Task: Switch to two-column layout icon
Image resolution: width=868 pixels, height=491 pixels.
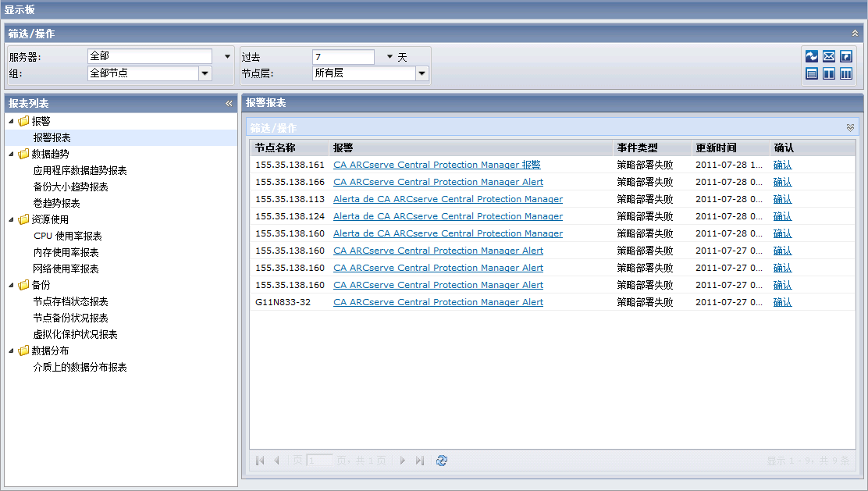Action: [x=829, y=74]
